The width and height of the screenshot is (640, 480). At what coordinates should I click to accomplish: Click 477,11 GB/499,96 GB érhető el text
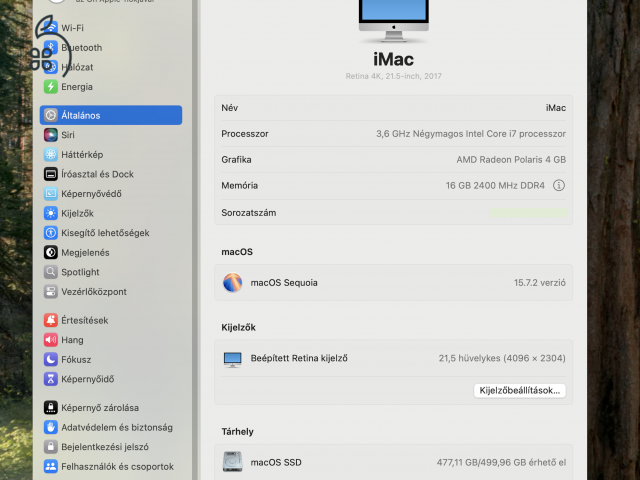pos(501,462)
